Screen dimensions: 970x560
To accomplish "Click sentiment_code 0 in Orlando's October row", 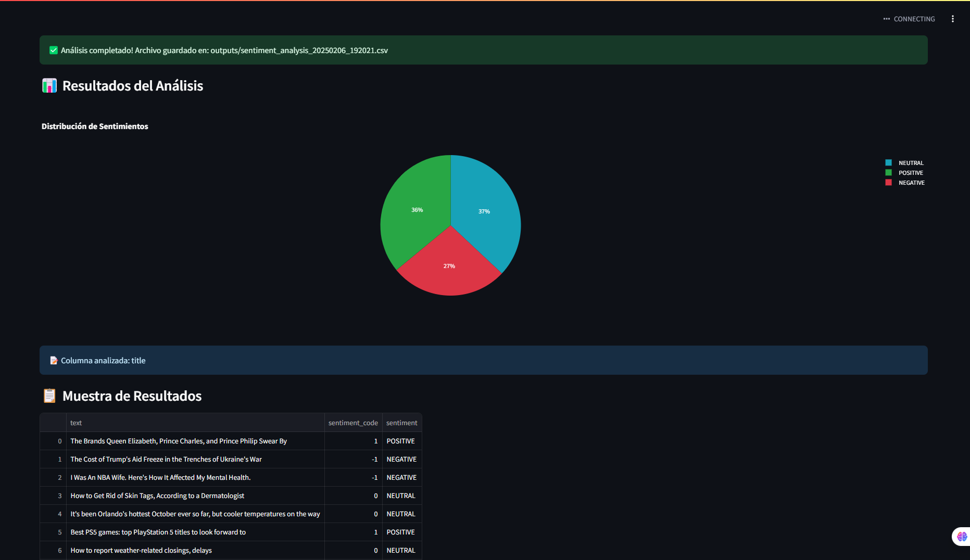I will [x=353, y=514].
